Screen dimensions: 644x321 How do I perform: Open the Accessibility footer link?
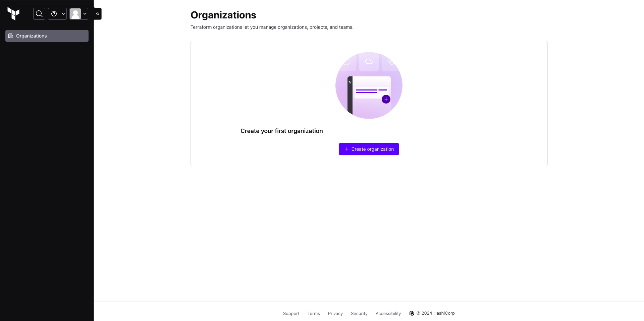pyautogui.click(x=388, y=314)
